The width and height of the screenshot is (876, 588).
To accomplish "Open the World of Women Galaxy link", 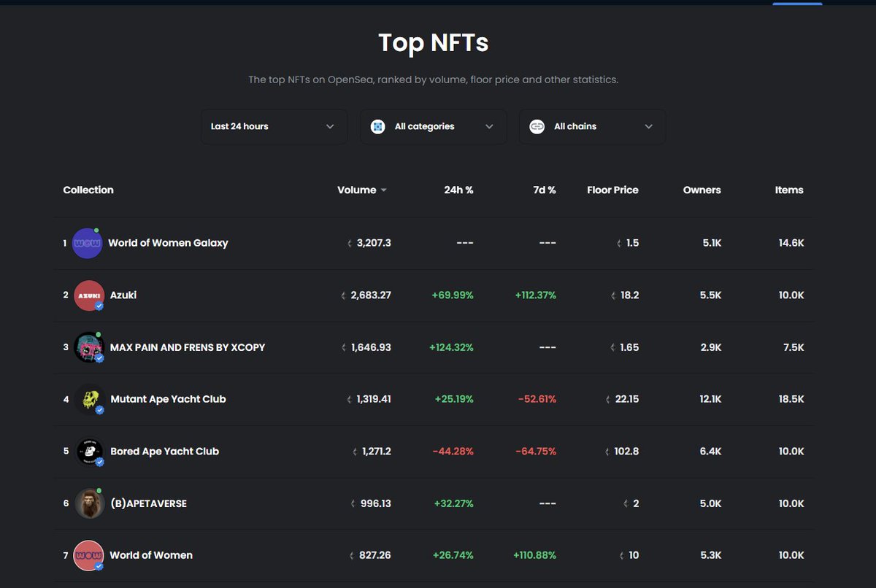I will click(x=168, y=243).
